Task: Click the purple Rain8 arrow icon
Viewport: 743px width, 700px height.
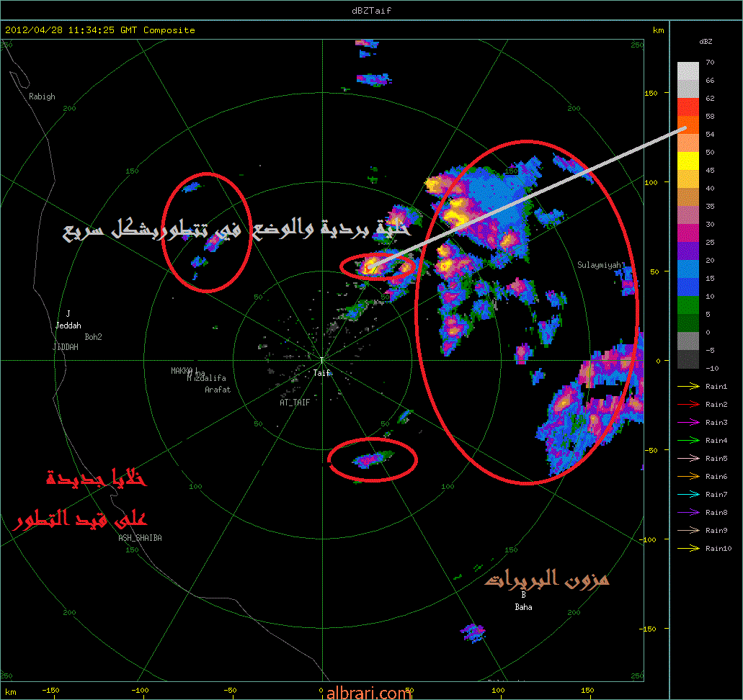Action: [688, 513]
